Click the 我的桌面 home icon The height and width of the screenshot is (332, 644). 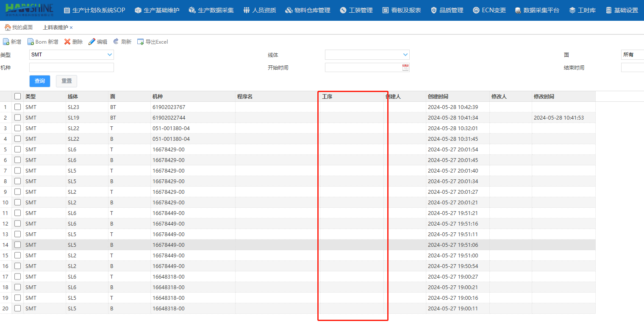coord(8,28)
